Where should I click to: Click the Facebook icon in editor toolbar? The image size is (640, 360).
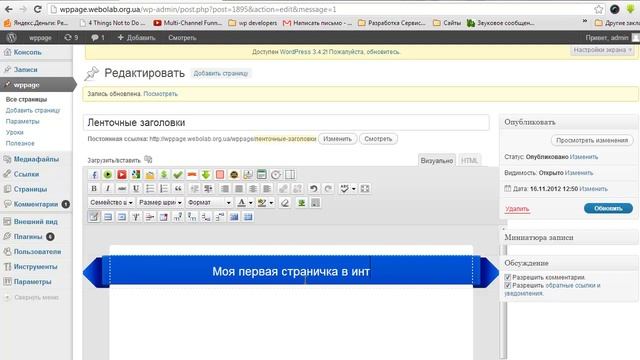tap(94, 175)
